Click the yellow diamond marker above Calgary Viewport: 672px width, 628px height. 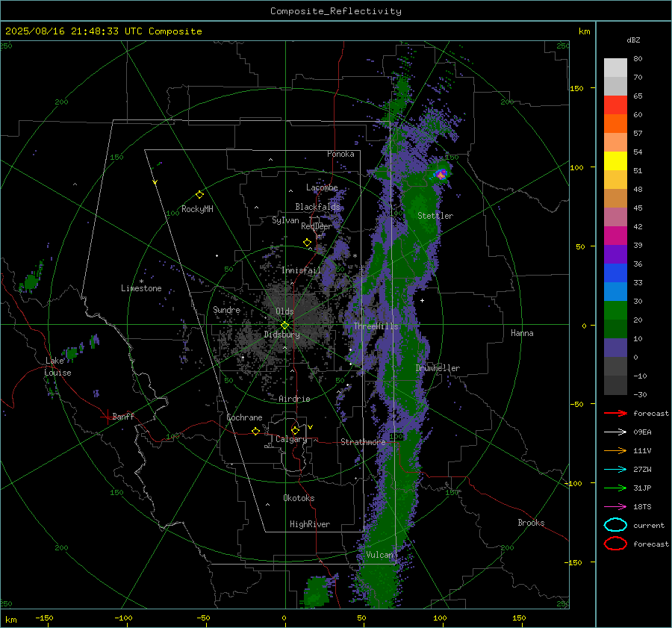click(295, 430)
